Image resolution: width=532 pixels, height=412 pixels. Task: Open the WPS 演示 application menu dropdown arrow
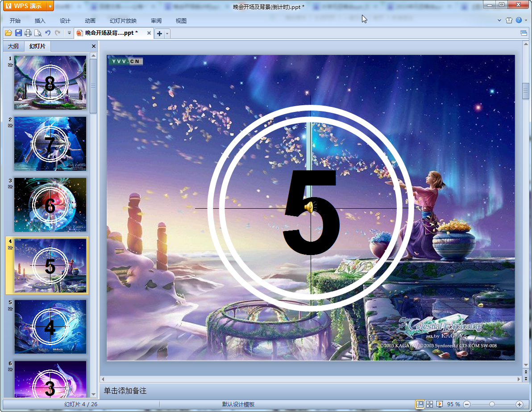point(50,6)
